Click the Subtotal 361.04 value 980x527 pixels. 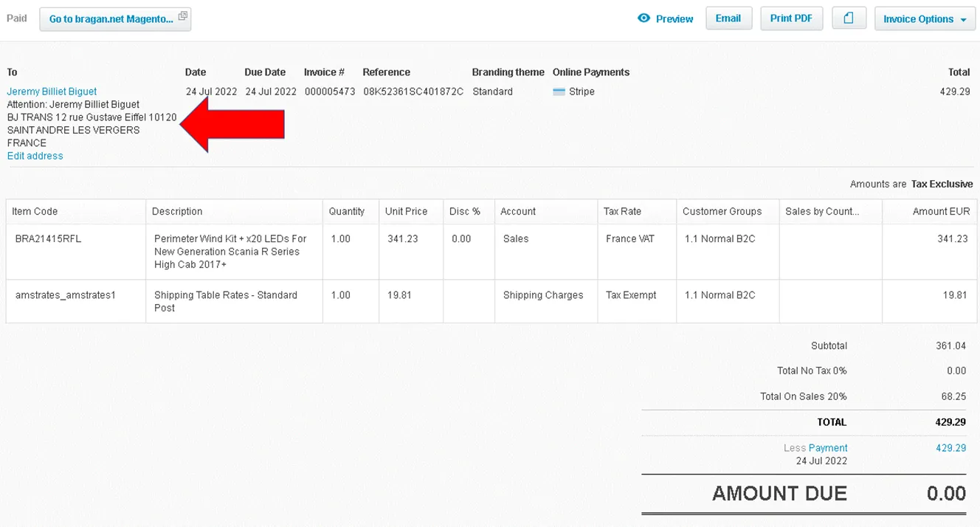coord(950,345)
